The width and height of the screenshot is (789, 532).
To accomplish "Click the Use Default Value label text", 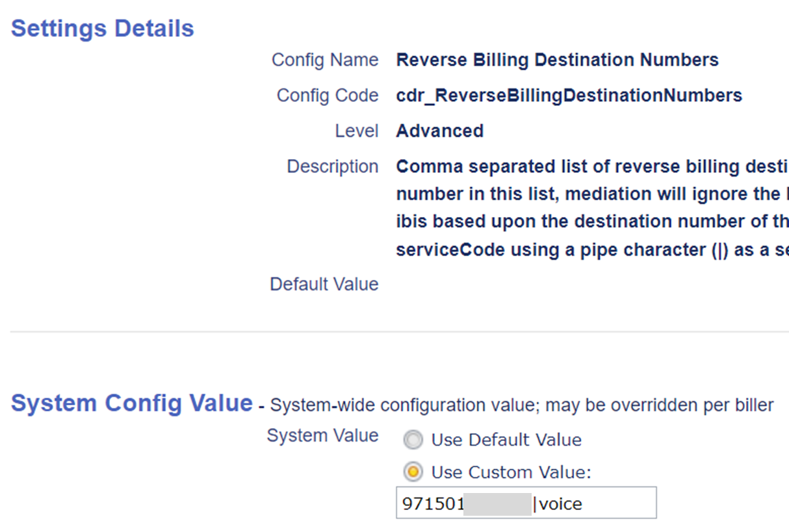I will 506,440.
